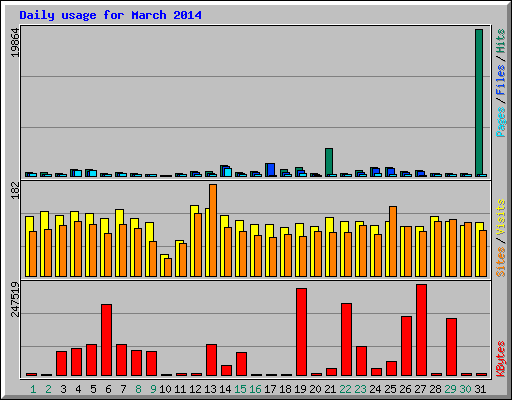Click the day 24 axis label

(375, 389)
